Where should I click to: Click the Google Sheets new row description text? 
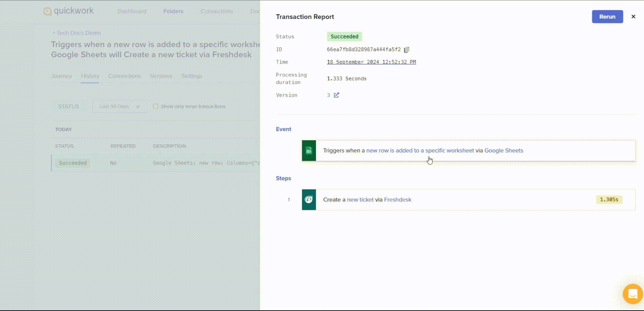coord(206,163)
